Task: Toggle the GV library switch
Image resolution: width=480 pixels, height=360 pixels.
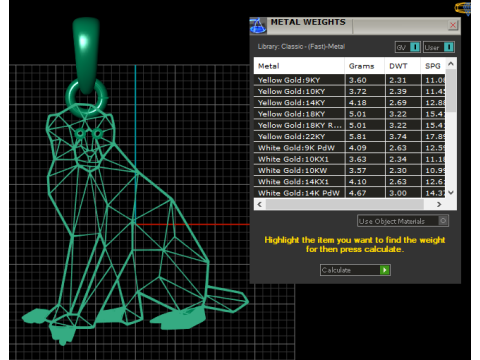Action: click(408, 47)
